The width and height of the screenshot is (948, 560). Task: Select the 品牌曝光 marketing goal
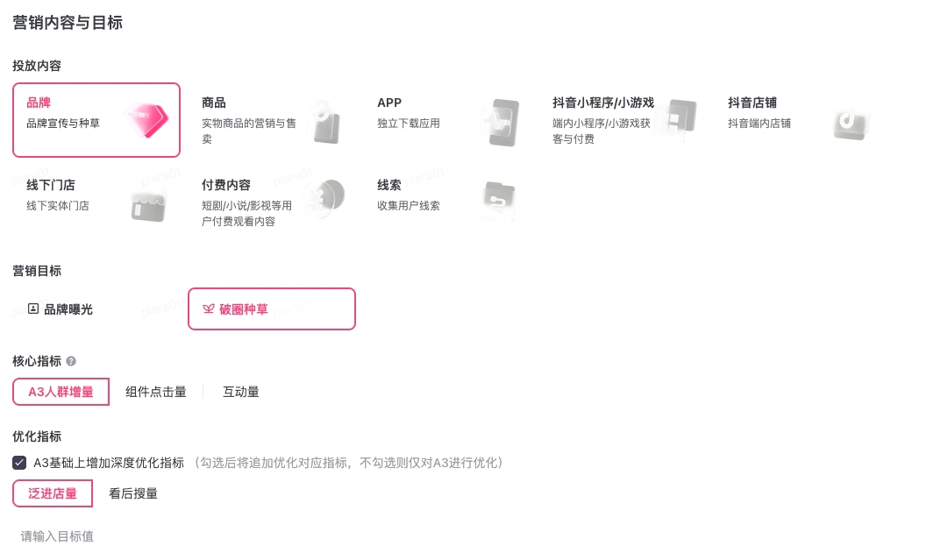click(x=96, y=309)
